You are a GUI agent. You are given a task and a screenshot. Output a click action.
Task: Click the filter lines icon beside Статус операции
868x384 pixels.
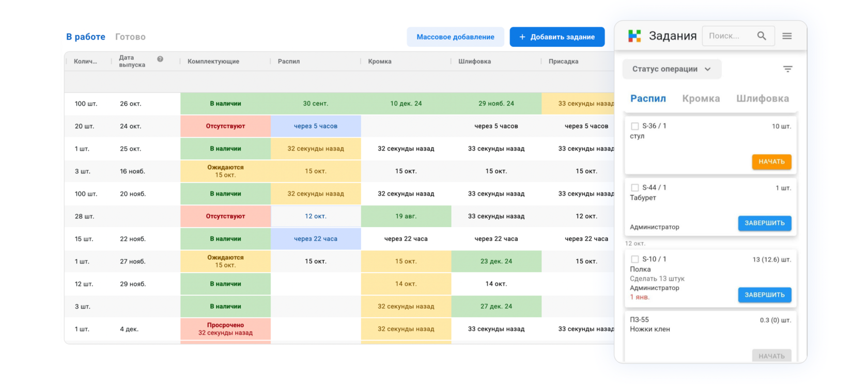coord(787,69)
